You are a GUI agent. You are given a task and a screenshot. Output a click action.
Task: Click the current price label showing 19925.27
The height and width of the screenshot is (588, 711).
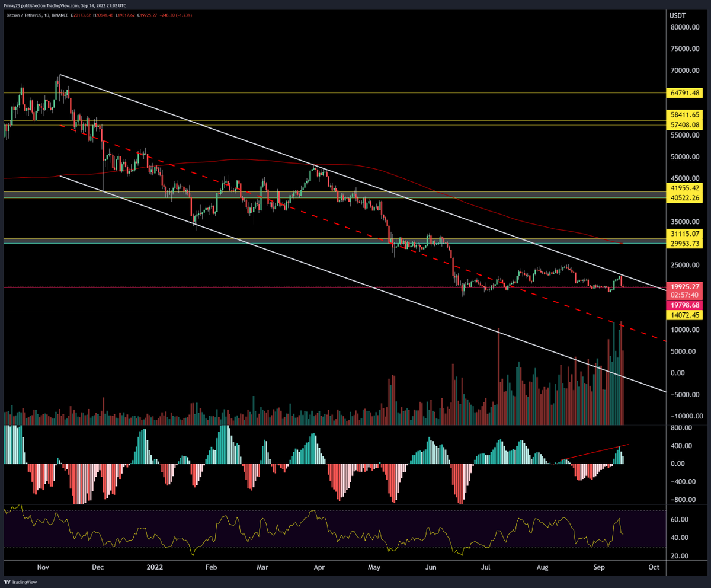coord(684,286)
